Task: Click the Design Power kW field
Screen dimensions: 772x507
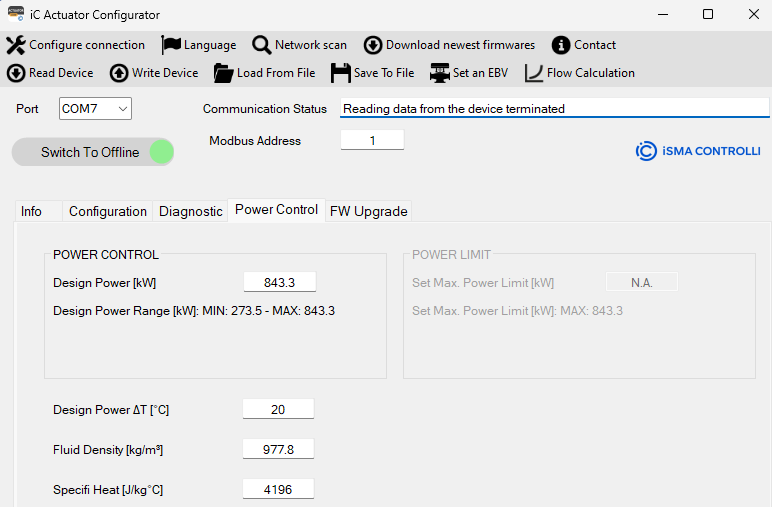Action: pos(280,283)
